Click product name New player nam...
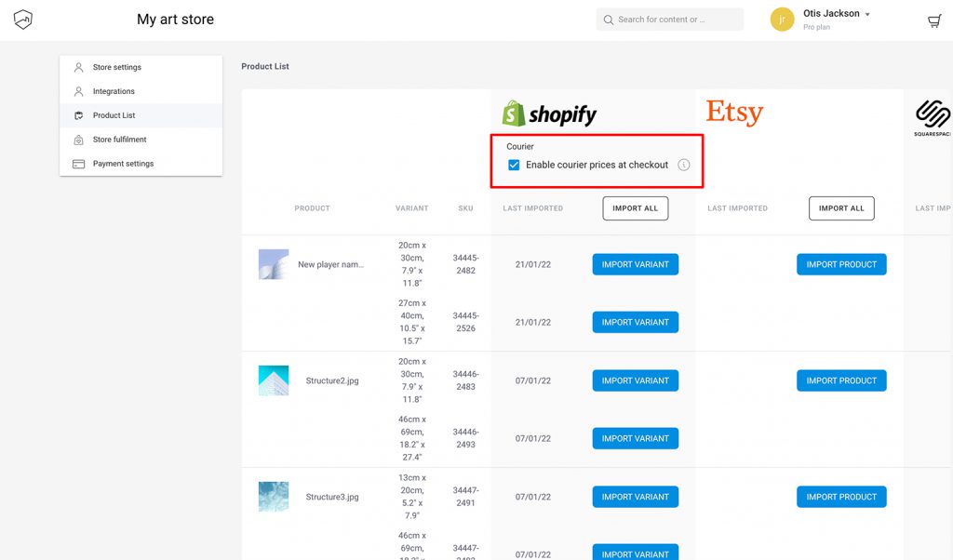This screenshot has width=953, height=560. click(330, 264)
